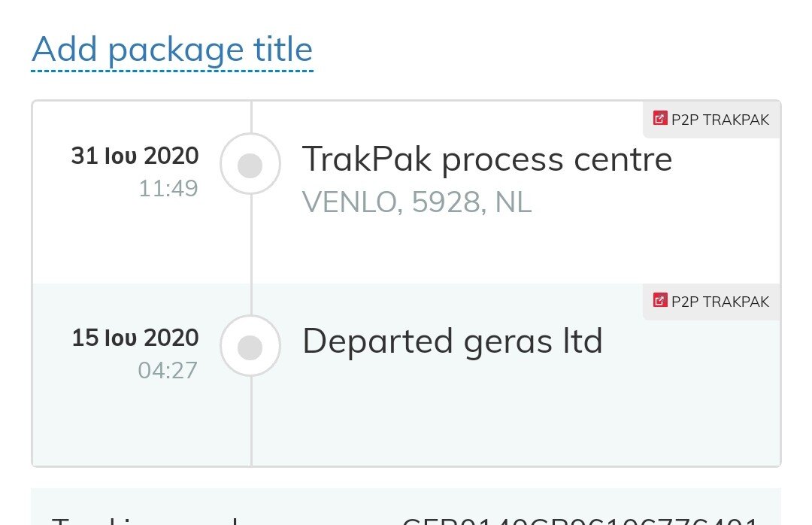This screenshot has width=812, height=525.
Task: Click the vertical timeline line between events
Action: (x=252, y=254)
